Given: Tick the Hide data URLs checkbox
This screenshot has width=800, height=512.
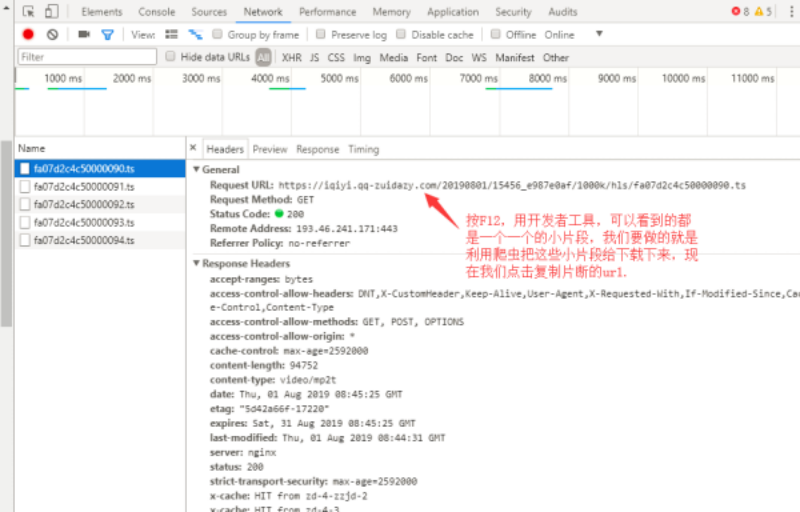Looking at the screenshot, I should (x=171, y=57).
